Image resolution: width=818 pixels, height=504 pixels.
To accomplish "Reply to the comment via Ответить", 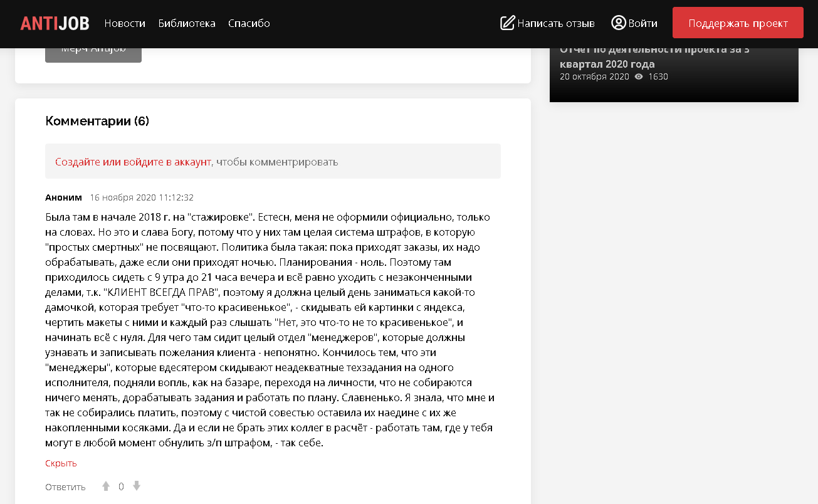I will (65, 487).
